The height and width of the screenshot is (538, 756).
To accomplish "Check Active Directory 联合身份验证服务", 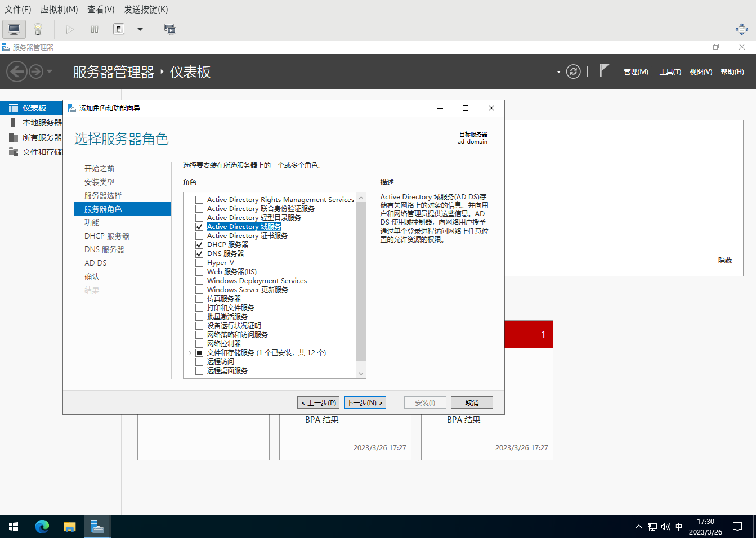I will click(x=199, y=209).
